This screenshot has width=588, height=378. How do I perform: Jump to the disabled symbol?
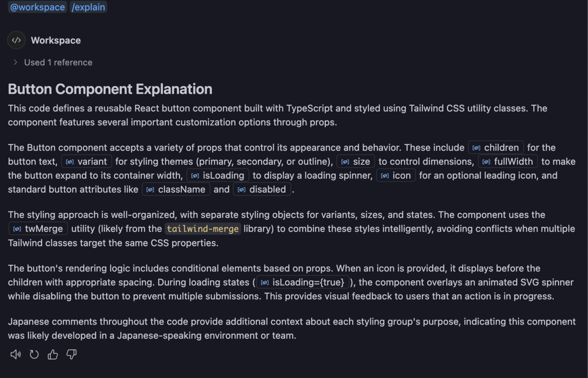(262, 189)
